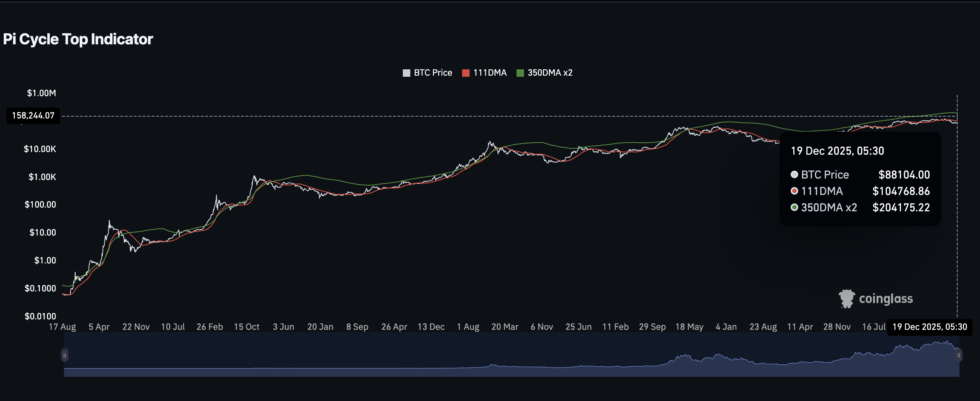Click the gray BTC Price legend swatch
The height and width of the screenshot is (401, 980).
click(x=406, y=73)
